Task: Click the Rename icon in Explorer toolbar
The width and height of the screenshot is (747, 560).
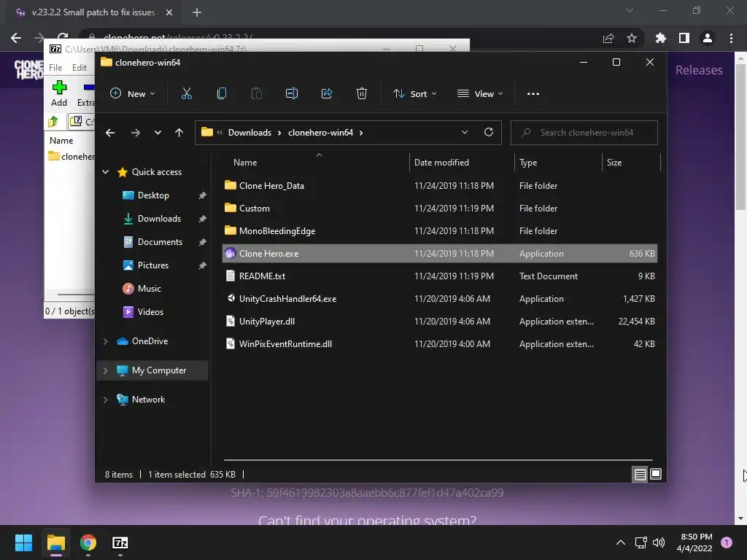Action: click(x=292, y=94)
